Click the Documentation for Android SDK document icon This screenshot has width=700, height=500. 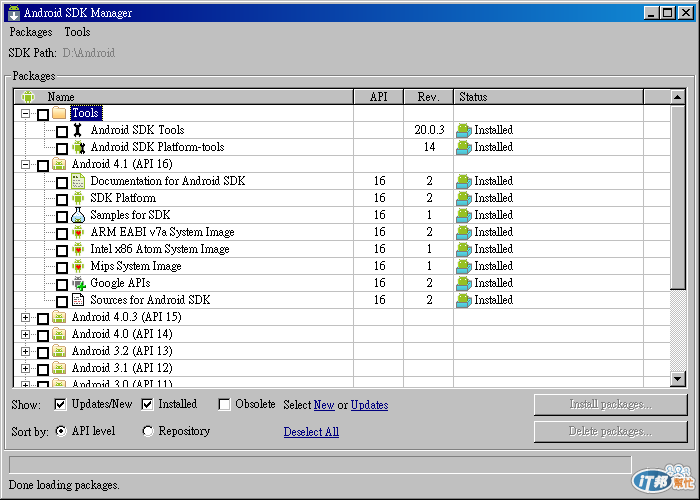pyautogui.click(x=78, y=181)
